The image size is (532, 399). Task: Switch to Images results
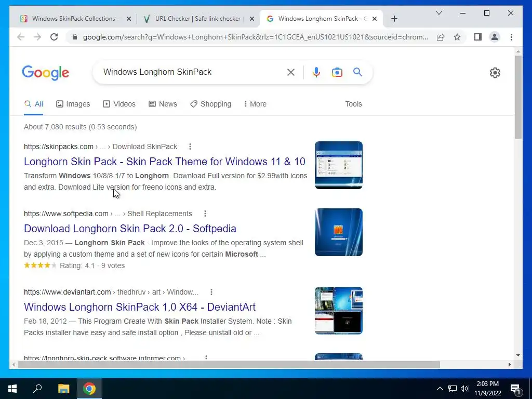click(x=73, y=104)
